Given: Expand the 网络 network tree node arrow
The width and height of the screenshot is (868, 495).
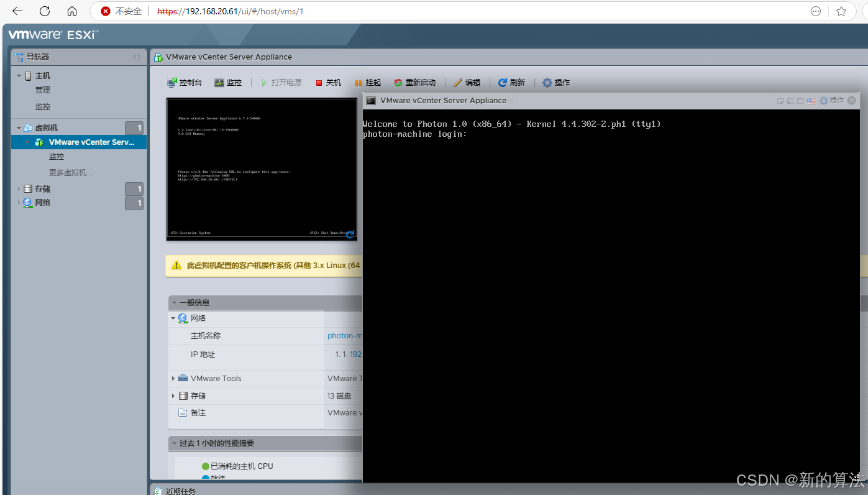Looking at the screenshot, I should click(19, 203).
